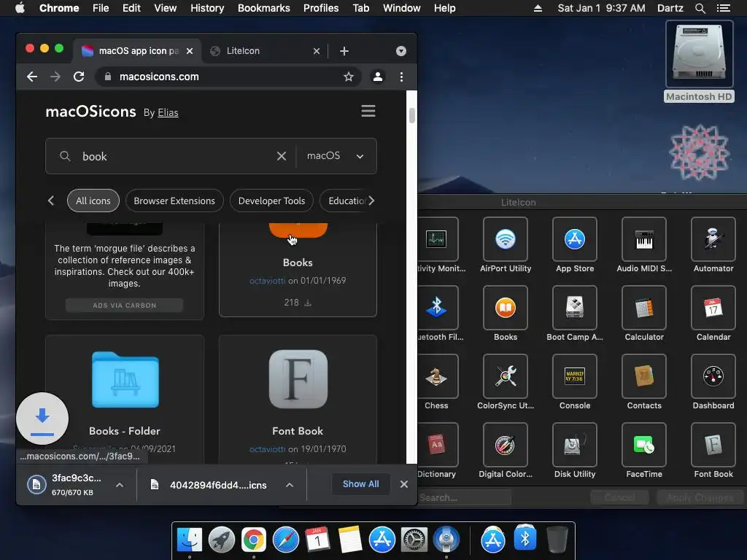Close the macOS app icon pack tab

coord(190,51)
